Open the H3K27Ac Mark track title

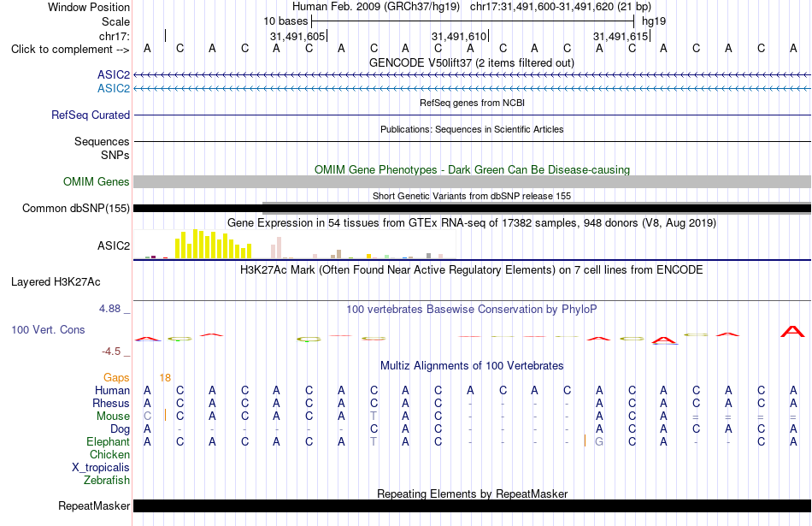coord(471,270)
